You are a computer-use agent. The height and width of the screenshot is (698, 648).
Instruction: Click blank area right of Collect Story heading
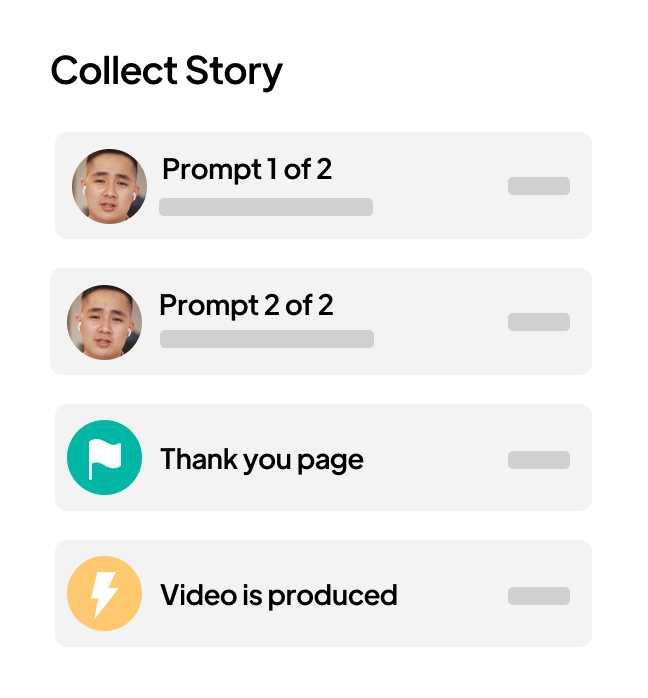[x=450, y=71]
